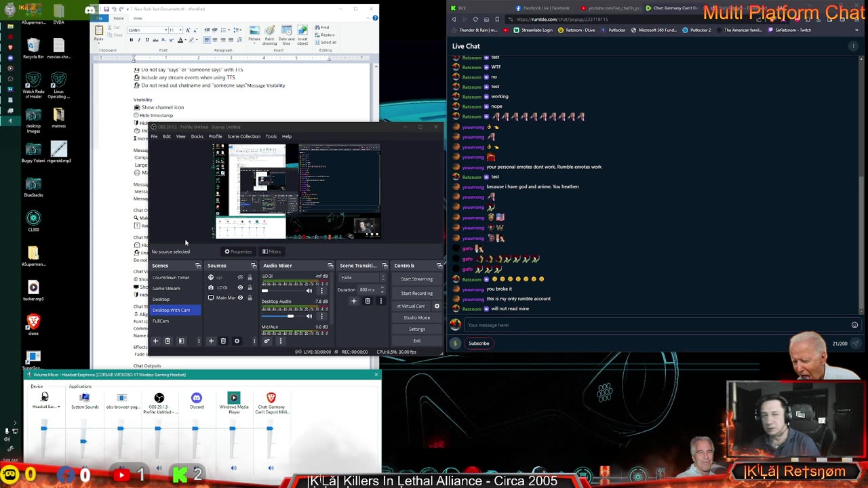This screenshot has height=488, width=868.
Task: Toggle visibility eye of Main Mor source
Action: coord(240,298)
